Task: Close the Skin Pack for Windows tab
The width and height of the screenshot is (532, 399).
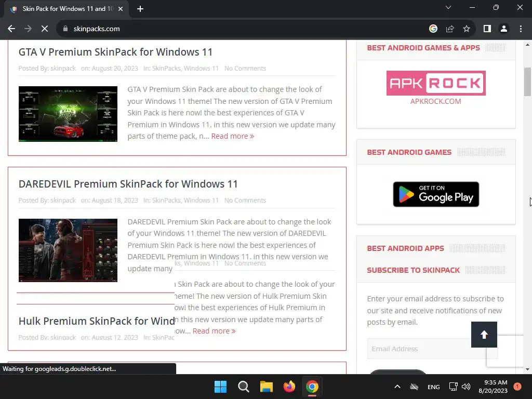Action: (x=121, y=9)
